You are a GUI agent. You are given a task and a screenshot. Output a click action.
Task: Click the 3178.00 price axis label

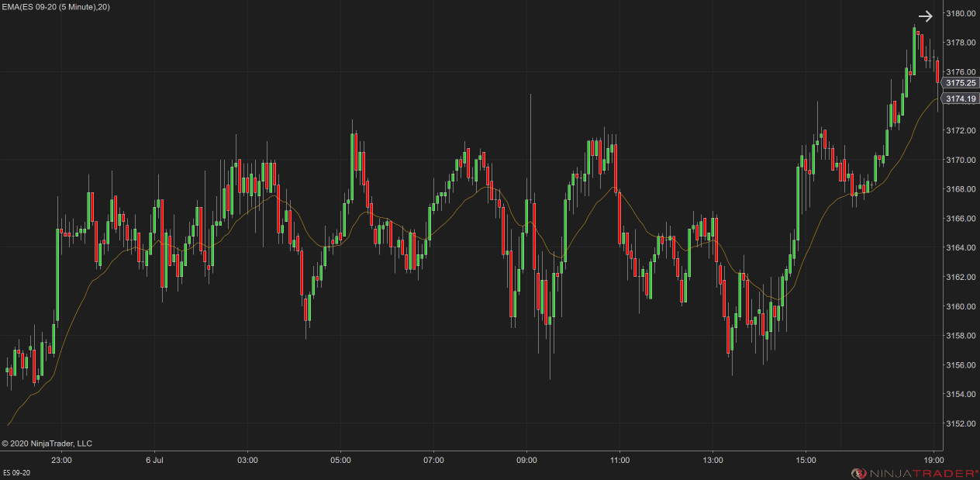click(961, 43)
